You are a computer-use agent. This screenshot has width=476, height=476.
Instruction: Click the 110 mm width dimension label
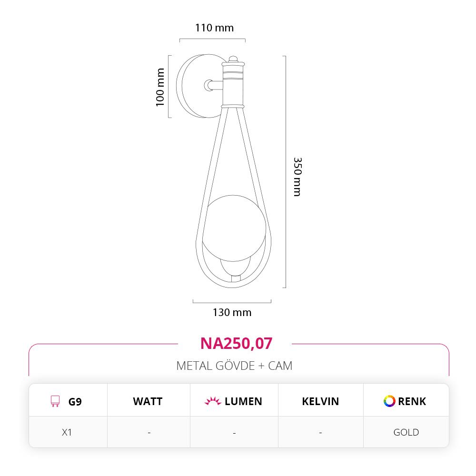214,28
